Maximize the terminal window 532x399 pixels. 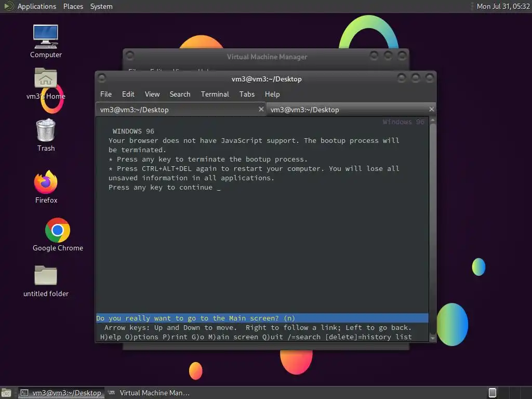click(415, 78)
